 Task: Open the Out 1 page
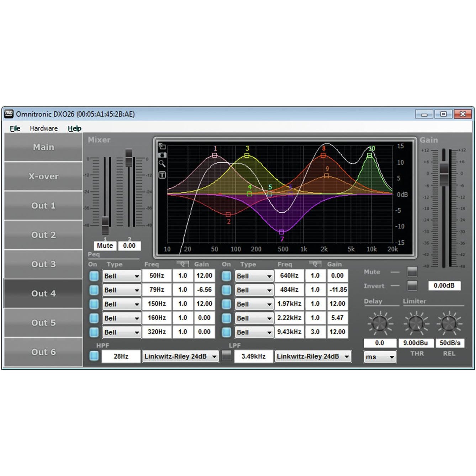pyautogui.click(x=43, y=206)
